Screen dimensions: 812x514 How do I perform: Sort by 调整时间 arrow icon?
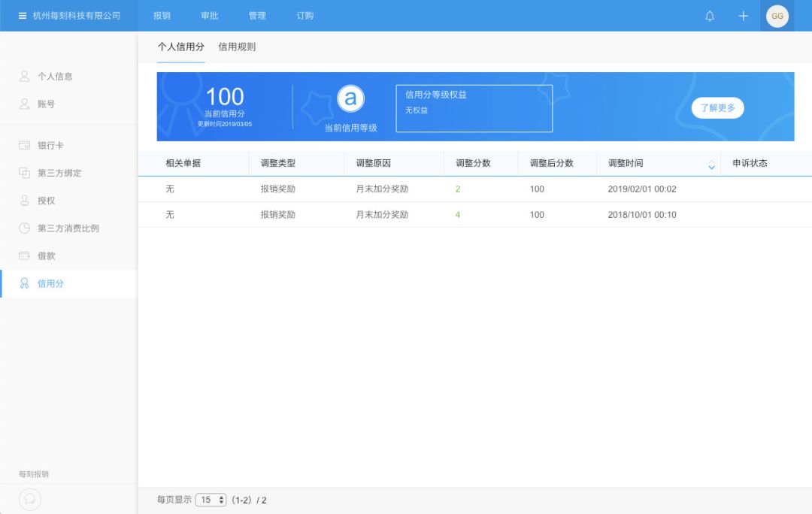(711, 165)
